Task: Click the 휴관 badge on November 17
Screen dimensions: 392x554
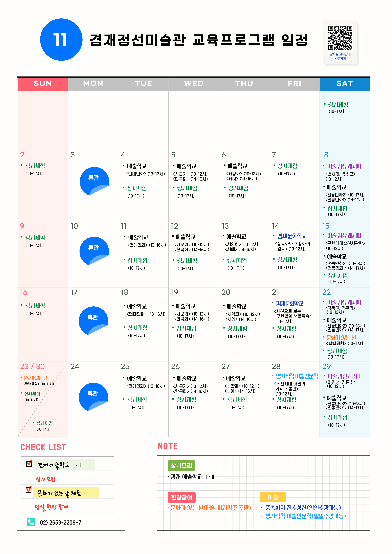Action: 93,320
